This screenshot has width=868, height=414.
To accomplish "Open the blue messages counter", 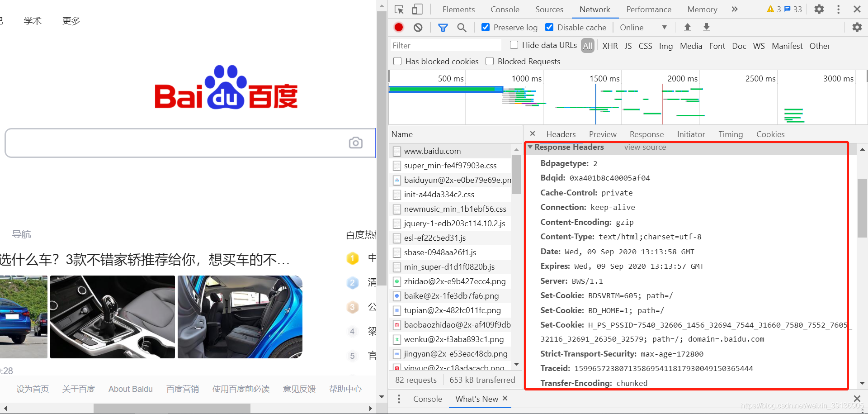I will [x=793, y=10].
